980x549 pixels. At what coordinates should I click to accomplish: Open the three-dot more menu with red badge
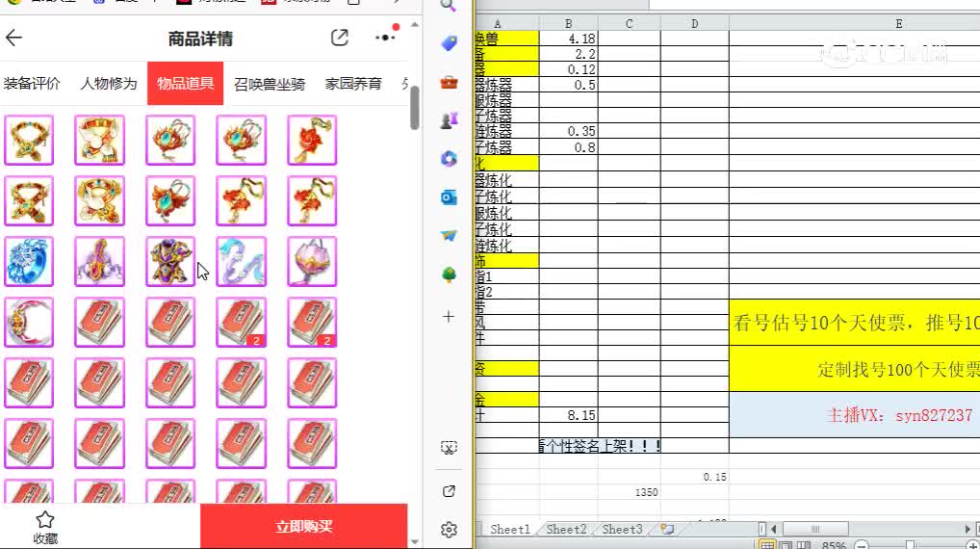click(386, 38)
